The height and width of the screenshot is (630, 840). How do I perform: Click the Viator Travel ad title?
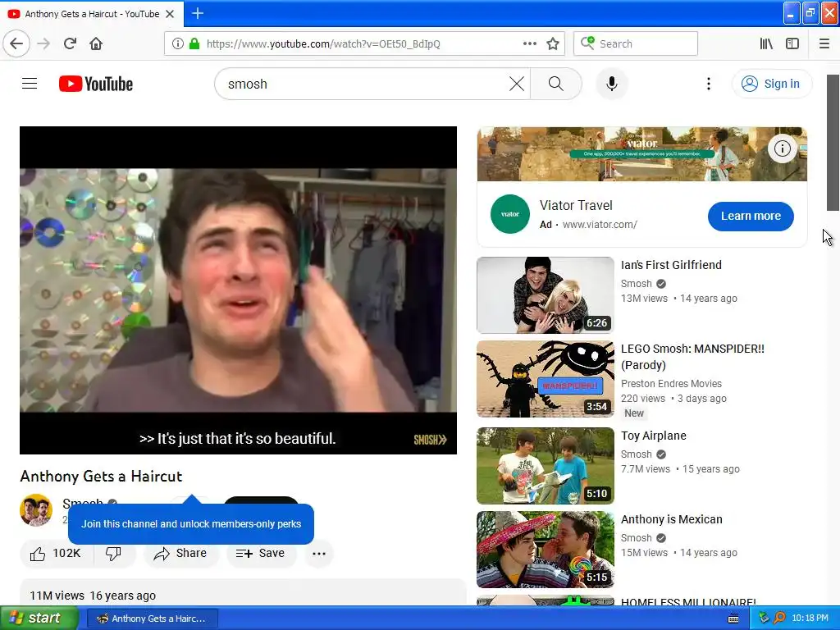click(576, 205)
